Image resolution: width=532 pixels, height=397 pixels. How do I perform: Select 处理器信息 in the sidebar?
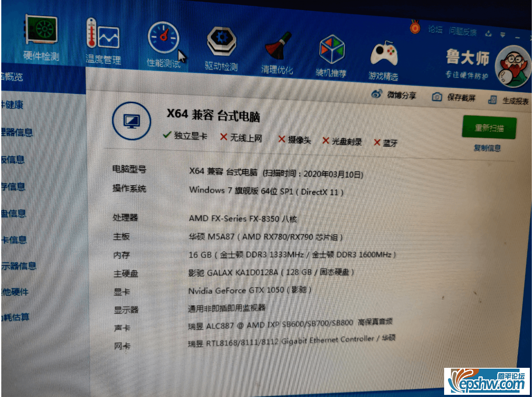click(x=17, y=132)
